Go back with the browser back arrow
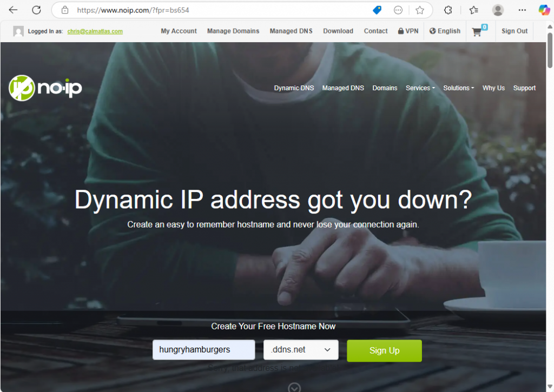The width and height of the screenshot is (554, 392). pos(13,10)
